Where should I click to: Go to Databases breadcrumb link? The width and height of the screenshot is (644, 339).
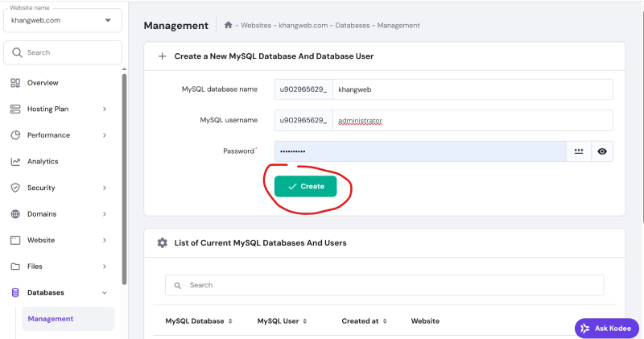353,26
